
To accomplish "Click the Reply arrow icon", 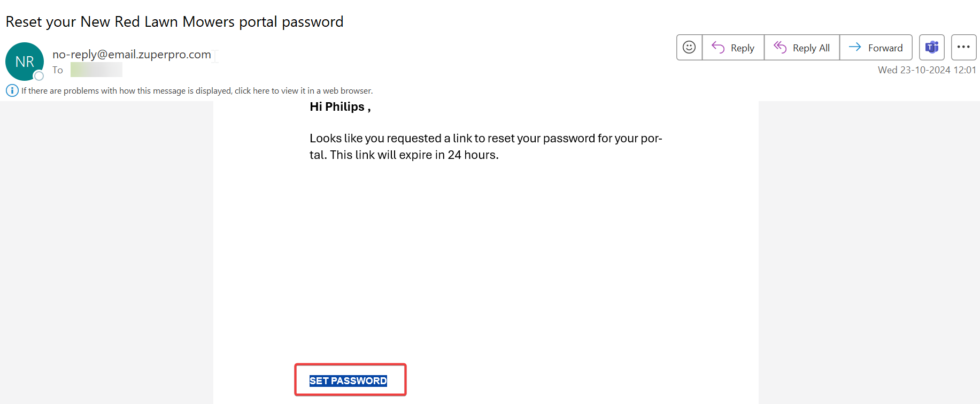I will 718,48.
